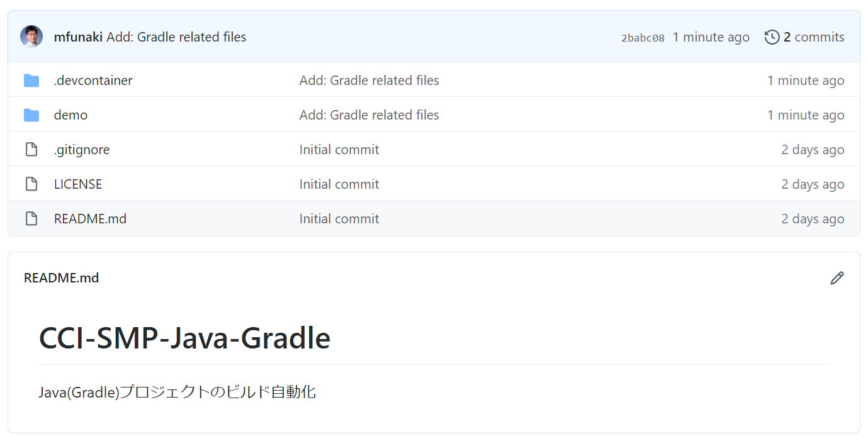Click mfunaki's profile avatar
This screenshot has width=868, height=446.
click(30, 36)
